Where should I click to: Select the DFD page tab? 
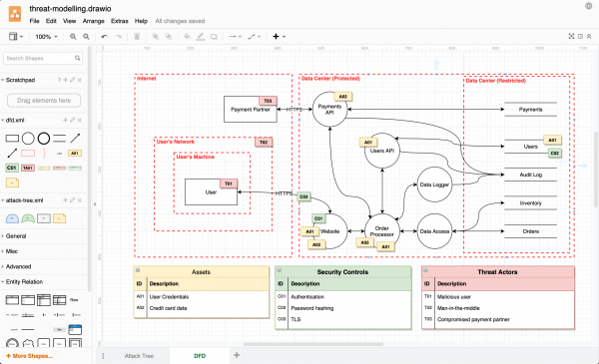click(x=200, y=356)
